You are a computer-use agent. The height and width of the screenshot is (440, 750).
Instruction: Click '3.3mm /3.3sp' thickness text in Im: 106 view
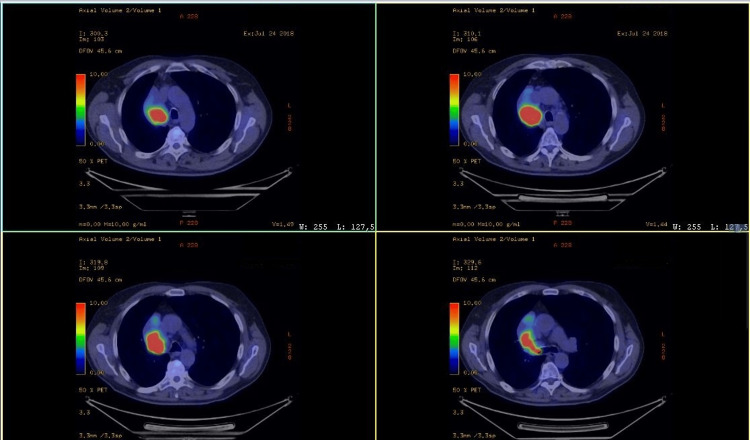click(474, 207)
